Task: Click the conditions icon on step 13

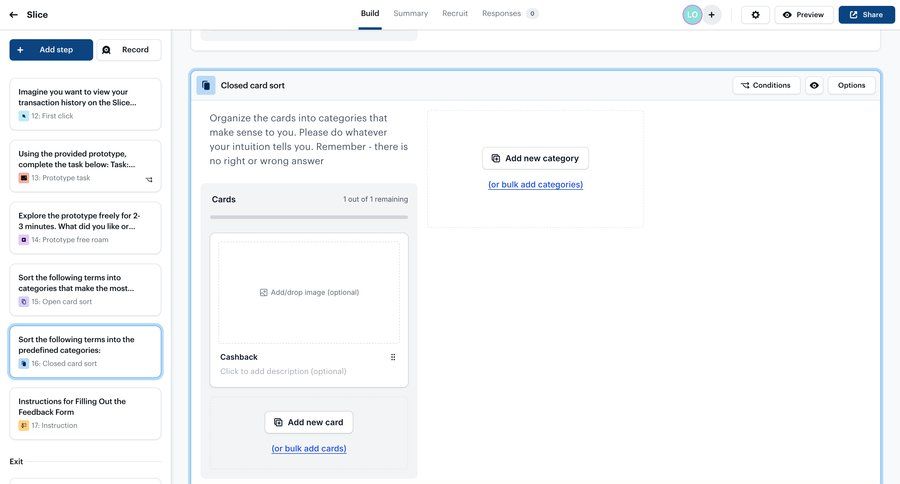Action: pos(149,180)
